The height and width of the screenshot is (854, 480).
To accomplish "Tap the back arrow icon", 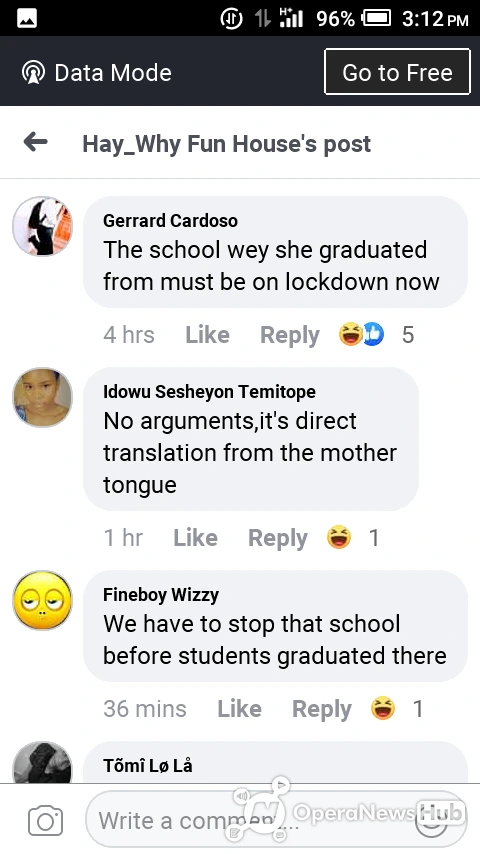I will click(35, 143).
